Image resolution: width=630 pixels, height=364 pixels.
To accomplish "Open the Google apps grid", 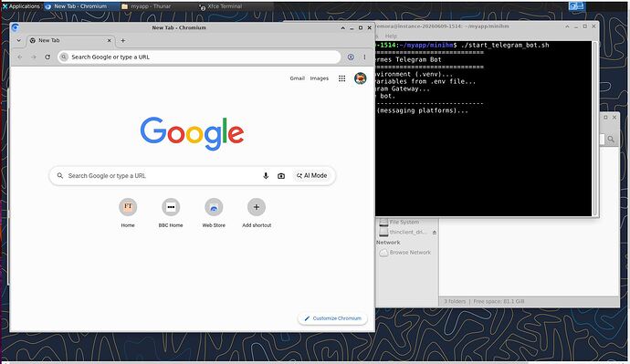I will click(341, 78).
